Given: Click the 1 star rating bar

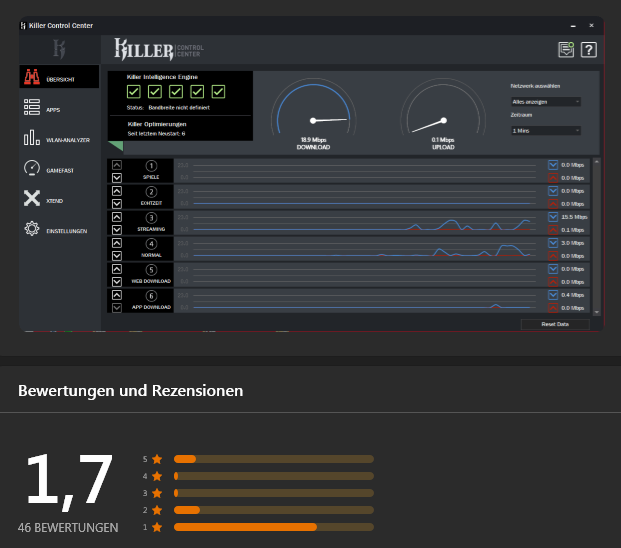Looking at the screenshot, I should [x=274, y=527].
